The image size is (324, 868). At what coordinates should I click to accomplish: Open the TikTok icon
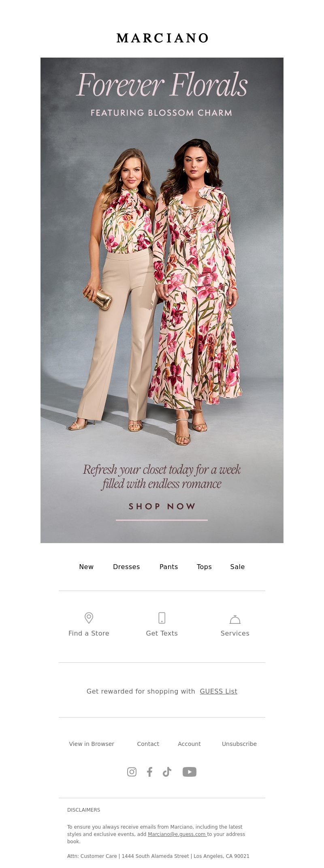(167, 772)
